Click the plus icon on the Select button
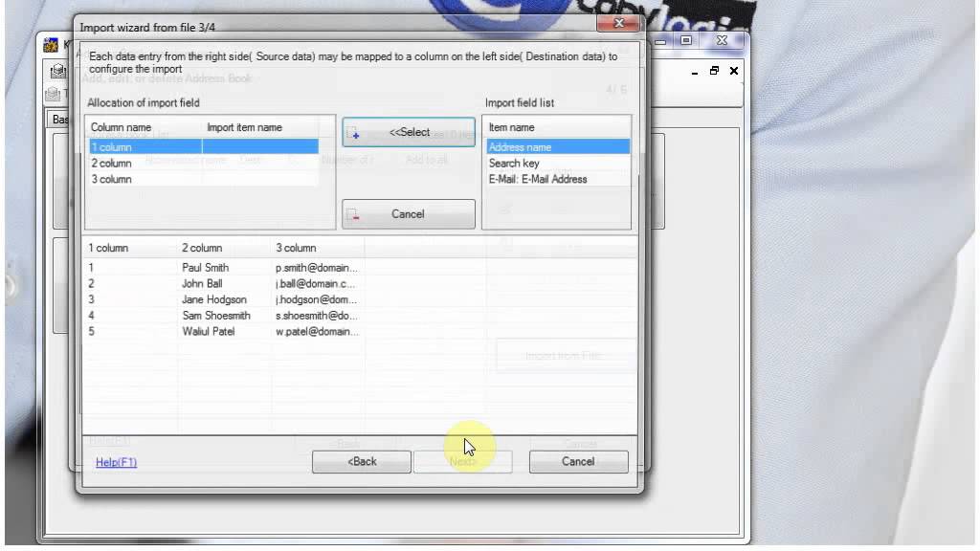The height and width of the screenshot is (551, 980). [x=353, y=133]
